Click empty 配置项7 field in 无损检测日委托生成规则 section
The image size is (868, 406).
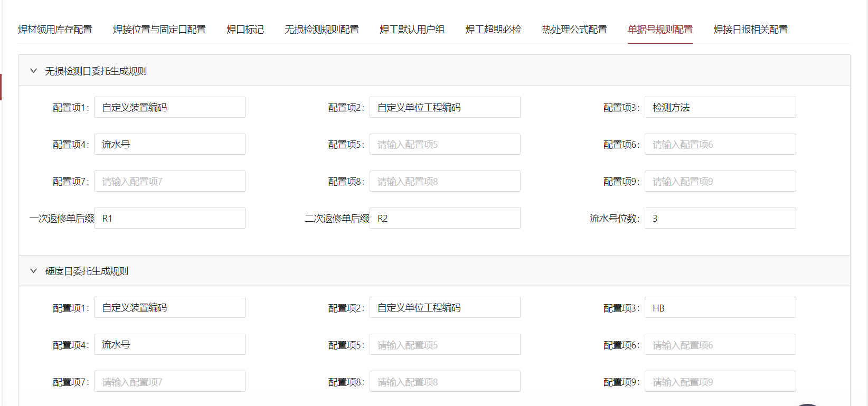pos(169,181)
